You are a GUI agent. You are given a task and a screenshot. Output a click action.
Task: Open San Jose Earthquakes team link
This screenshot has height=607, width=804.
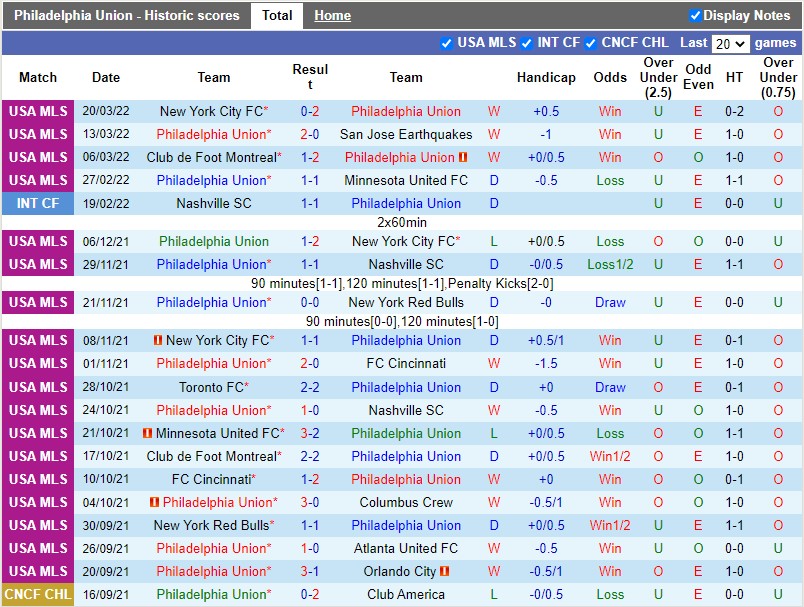[x=406, y=134]
